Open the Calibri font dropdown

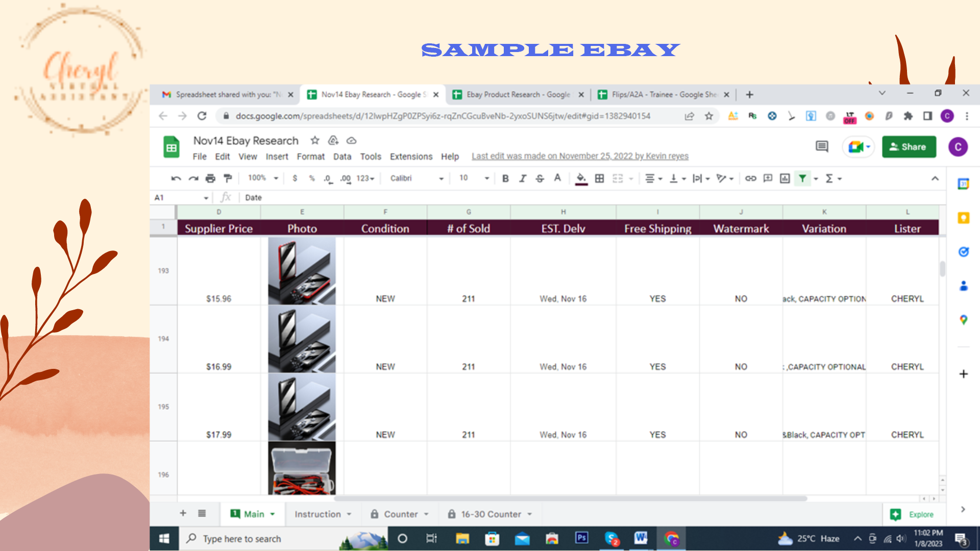click(416, 178)
